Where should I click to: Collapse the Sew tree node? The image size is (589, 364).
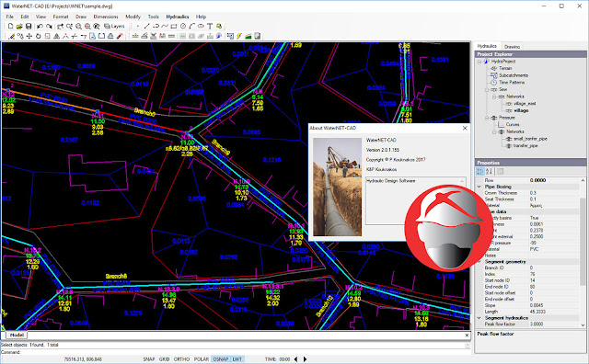[487, 90]
